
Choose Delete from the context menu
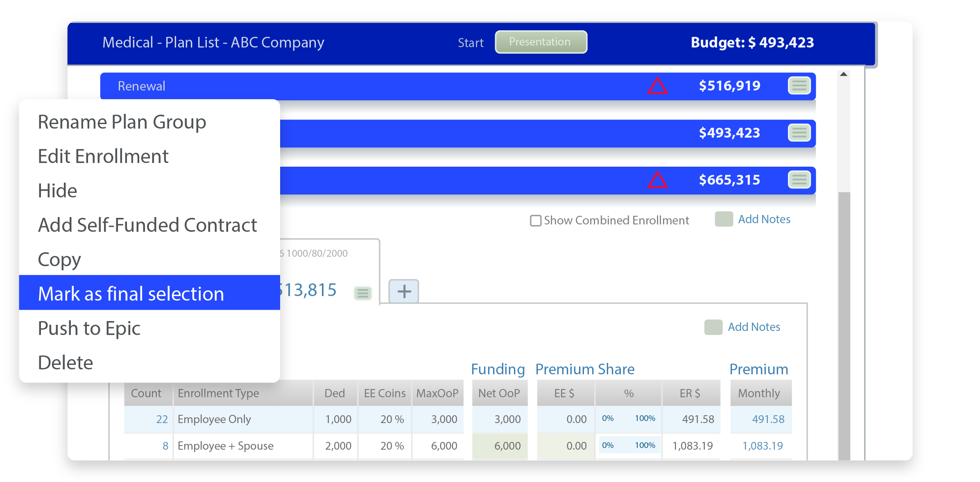(149, 362)
